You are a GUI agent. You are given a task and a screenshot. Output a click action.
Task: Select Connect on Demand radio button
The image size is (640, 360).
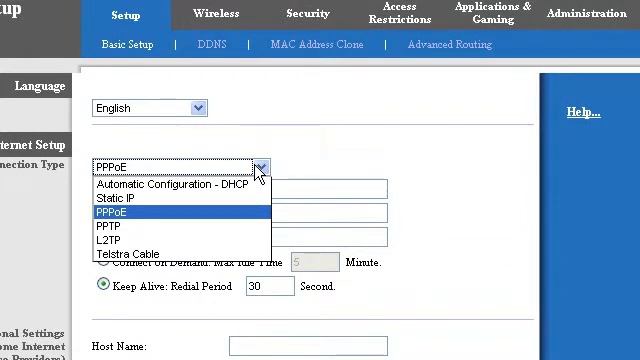click(103, 262)
